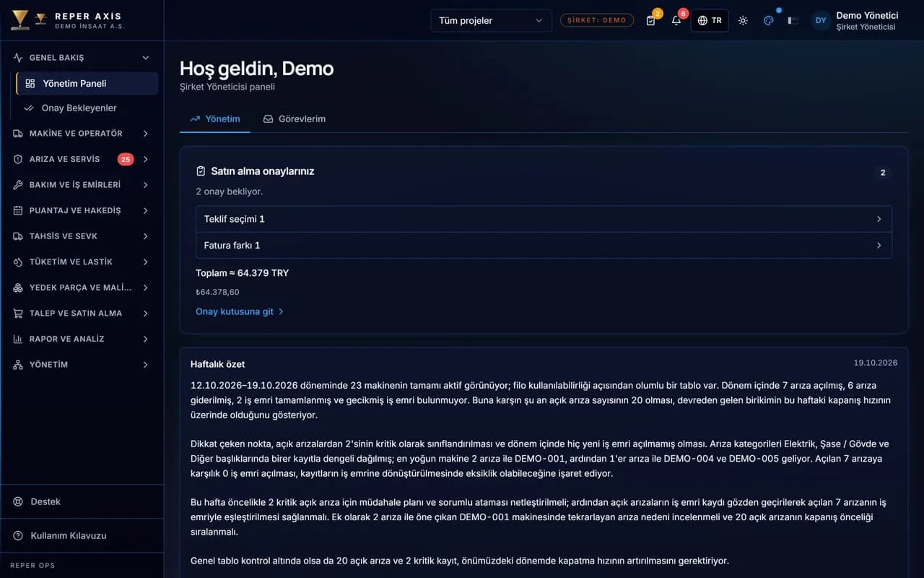Click the Rapor ve Analiz chart icon
Viewport: 924px width, 578px height.
click(18, 339)
